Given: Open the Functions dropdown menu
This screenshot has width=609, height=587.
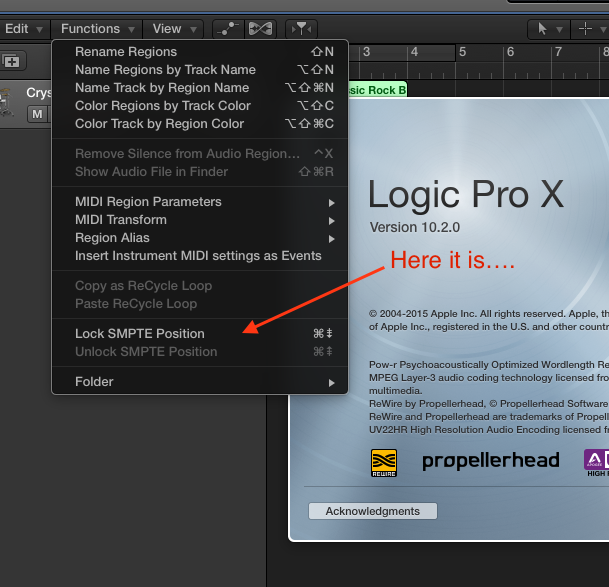Looking at the screenshot, I should coord(97,29).
